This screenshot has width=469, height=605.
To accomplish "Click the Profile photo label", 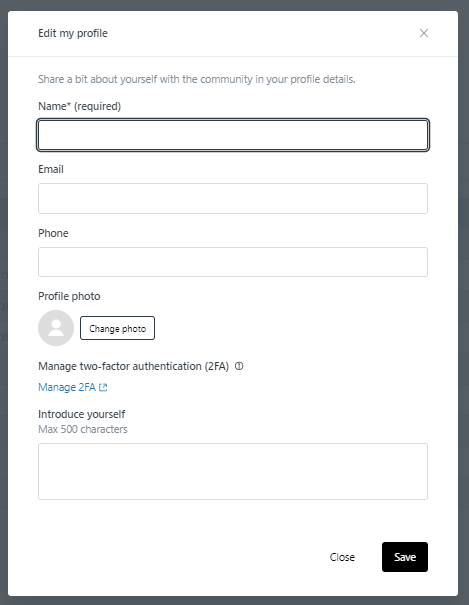I will [69, 296].
